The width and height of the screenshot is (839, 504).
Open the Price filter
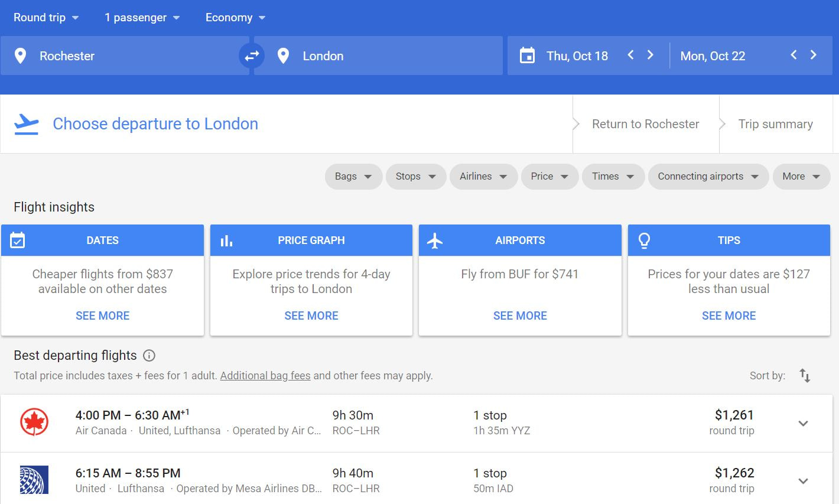pyautogui.click(x=549, y=176)
